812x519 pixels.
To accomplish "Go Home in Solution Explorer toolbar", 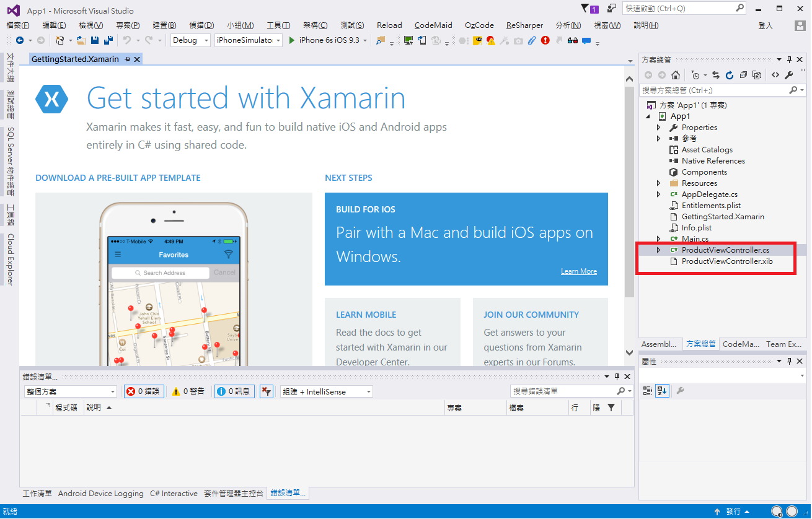I will (x=676, y=75).
